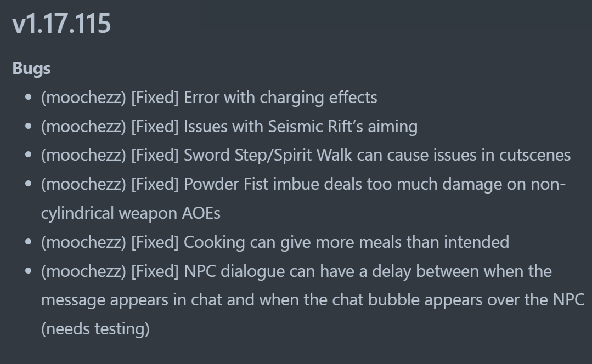Click the NPC dialogue delay entry

[368, 271]
